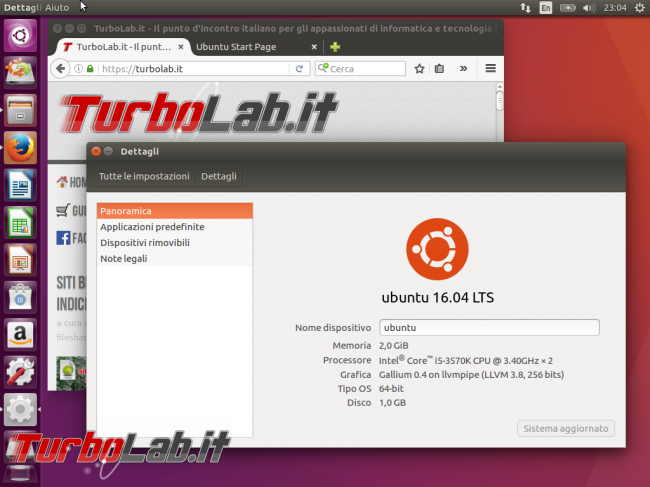This screenshot has height=487, width=650.
Task: Click Memoria value 2,0 GiB
Action: pos(393,345)
